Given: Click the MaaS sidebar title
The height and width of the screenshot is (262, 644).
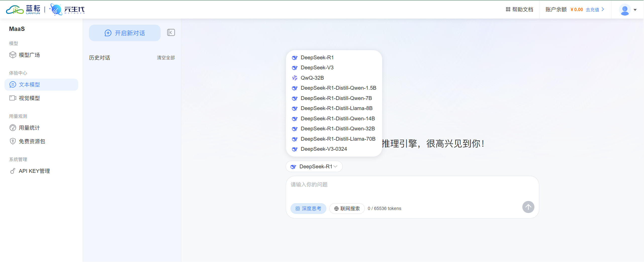Looking at the screenshot, I should pos(17,29).
